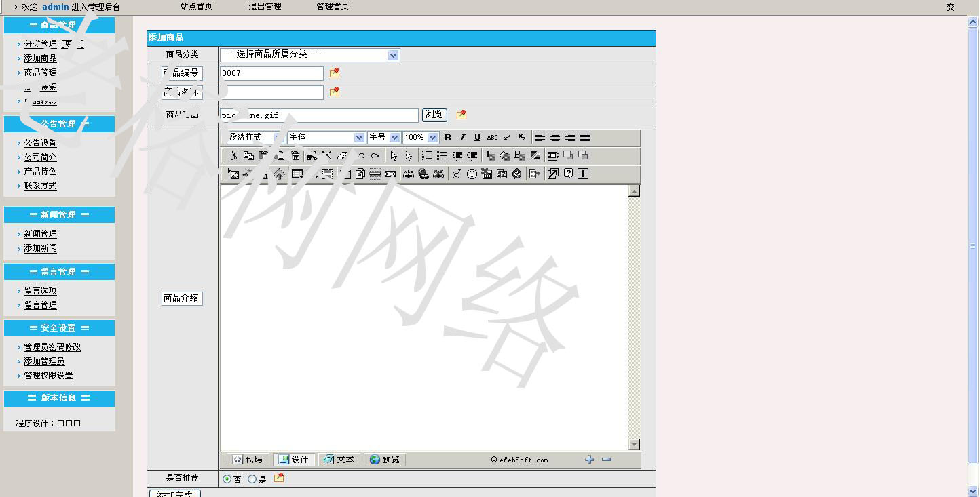The image size is (980, 497).
Task: Decrease editor height with minus icon
Action: 606,459
